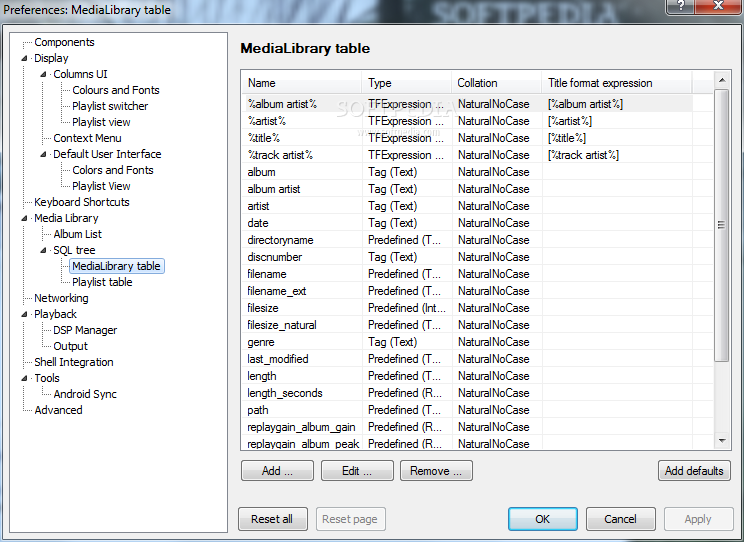Select the directoryname row
744x542 pixels.
pos(467,240)
